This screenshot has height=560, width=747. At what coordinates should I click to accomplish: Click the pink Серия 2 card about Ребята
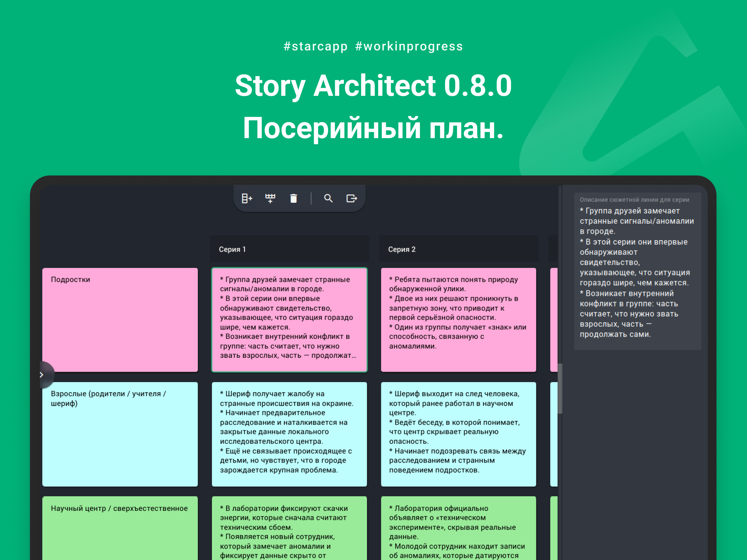pos(458,320)
